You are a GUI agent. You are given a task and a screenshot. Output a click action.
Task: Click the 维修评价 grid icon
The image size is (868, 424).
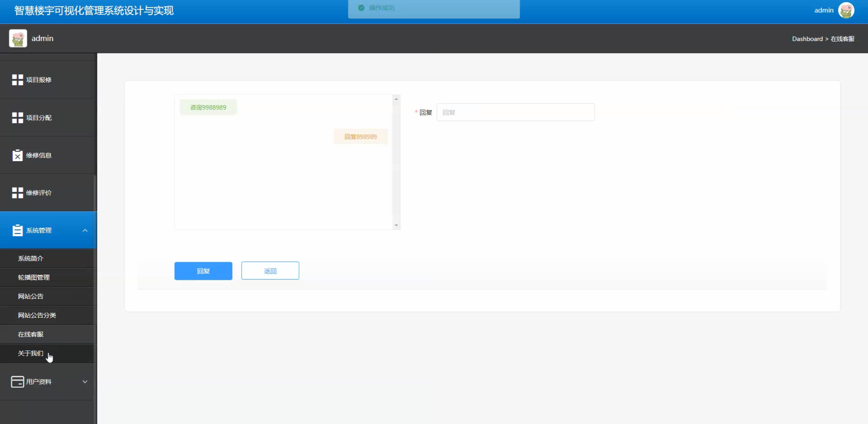coord(17,193)
